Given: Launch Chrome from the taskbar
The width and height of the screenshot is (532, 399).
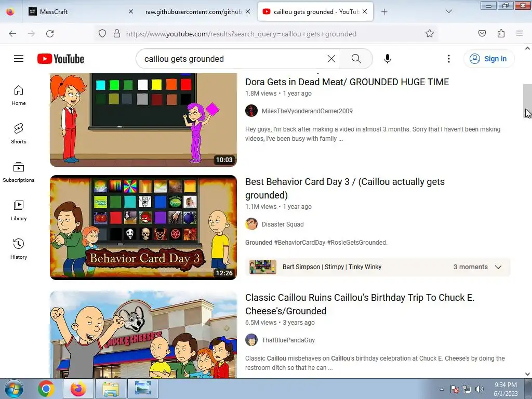Looking at the screenshot, I should click(x=46, y=389).
